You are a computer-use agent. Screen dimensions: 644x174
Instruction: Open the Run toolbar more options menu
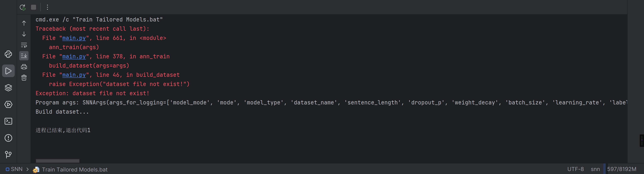pos(47,7)
